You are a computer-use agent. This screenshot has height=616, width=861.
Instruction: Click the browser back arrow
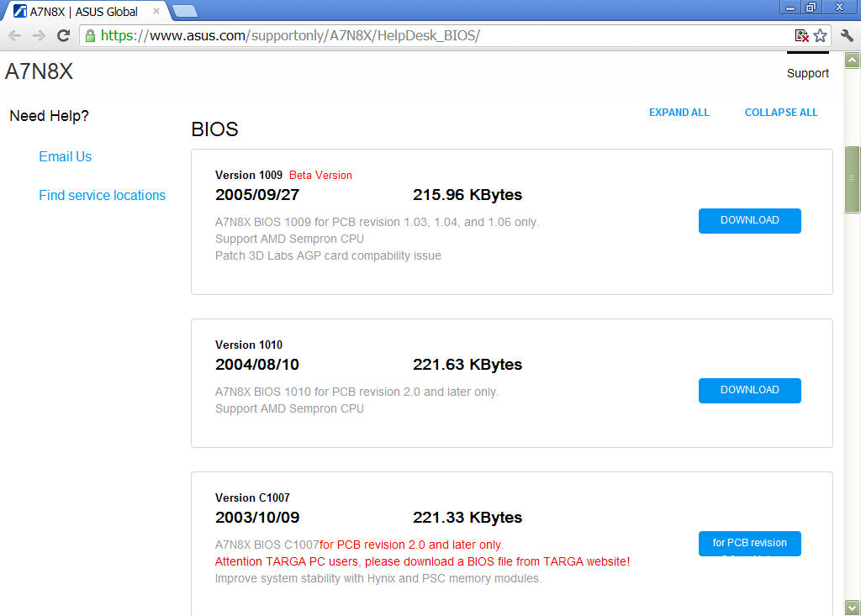tap(15, 36)
